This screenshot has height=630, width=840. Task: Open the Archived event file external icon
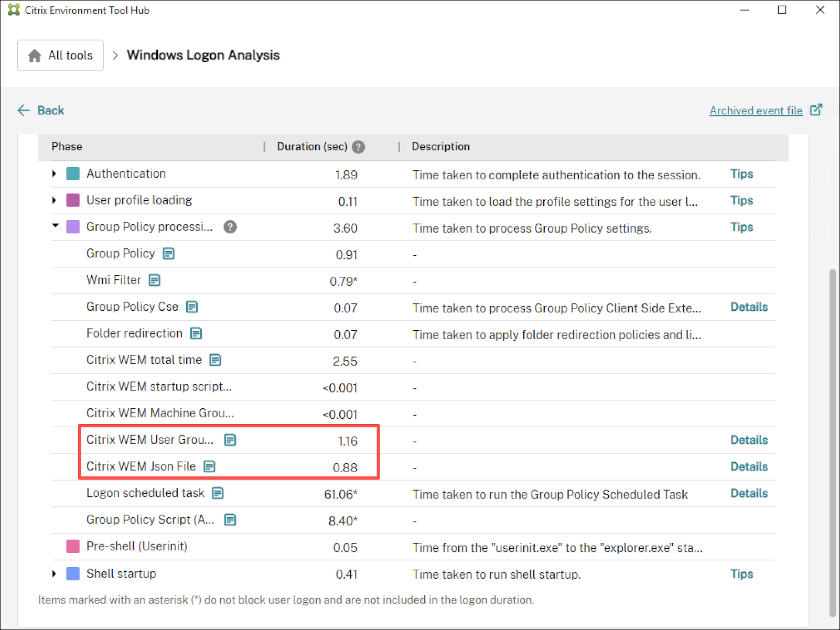816,110
